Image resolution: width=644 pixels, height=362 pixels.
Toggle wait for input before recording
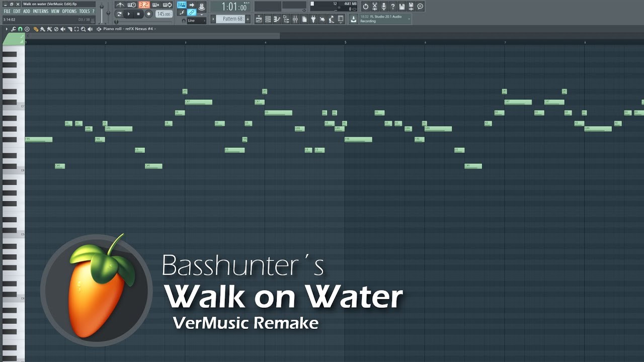pyautogui.click(x=132, y=5)
